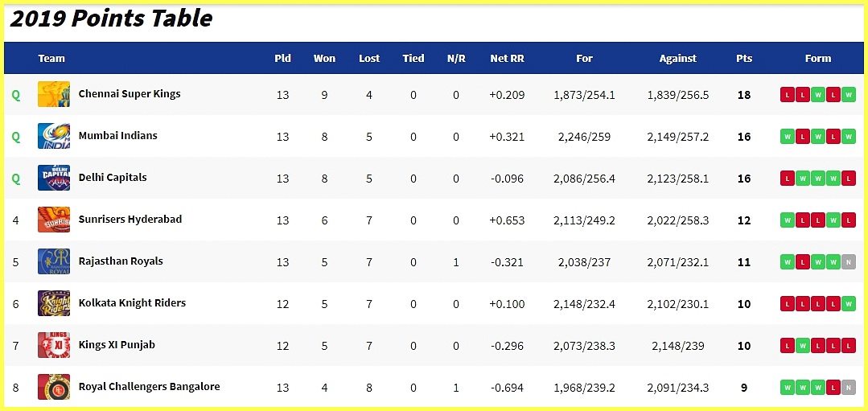Click the Rajasthan Royals team logo
Image resolution: width=868 pixels, height=411 pixels.
[54, 261]
